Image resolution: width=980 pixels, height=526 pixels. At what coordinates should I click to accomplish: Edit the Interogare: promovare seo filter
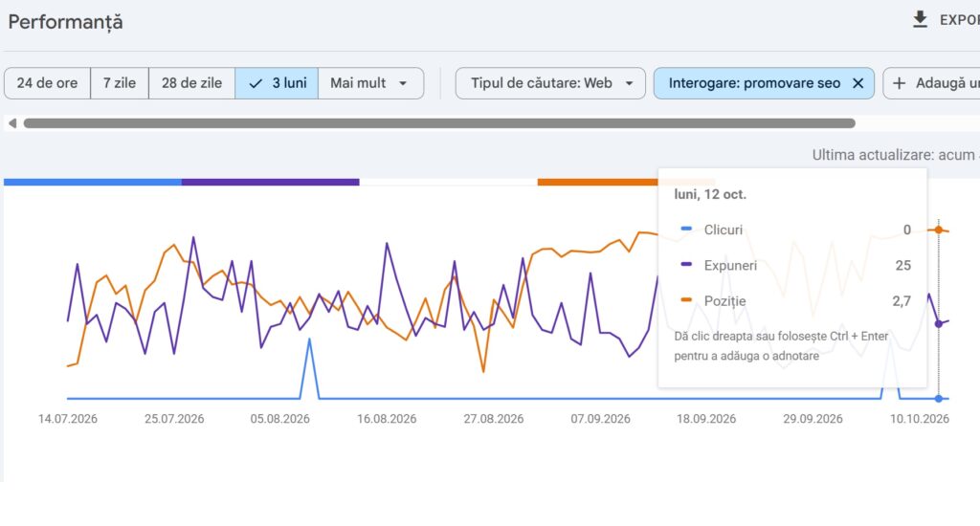(x=754, y=83)
